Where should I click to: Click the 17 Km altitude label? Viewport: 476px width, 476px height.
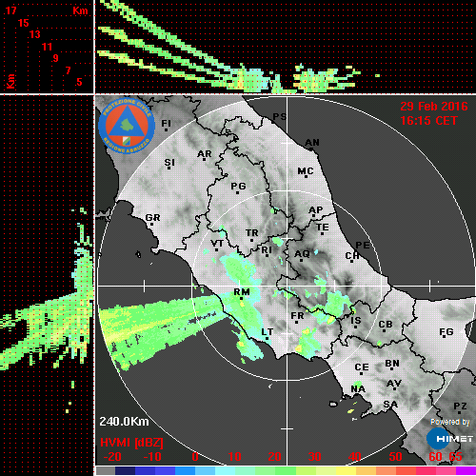(x=10, y=10)
